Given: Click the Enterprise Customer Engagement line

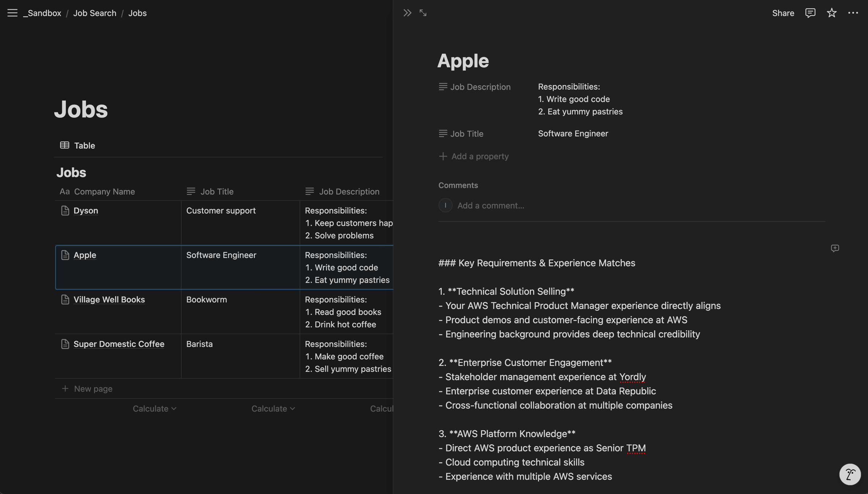Looking at the screenshot, I should coord(525,363).
